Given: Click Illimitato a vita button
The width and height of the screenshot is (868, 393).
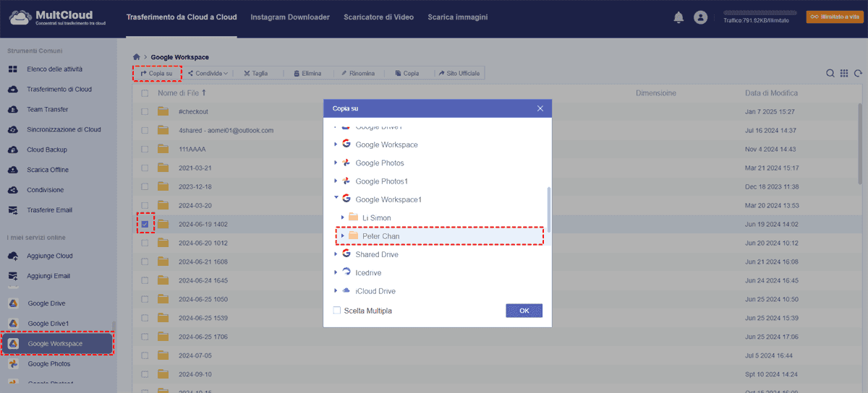Looking at the screenshot, I should click(834, 17).
